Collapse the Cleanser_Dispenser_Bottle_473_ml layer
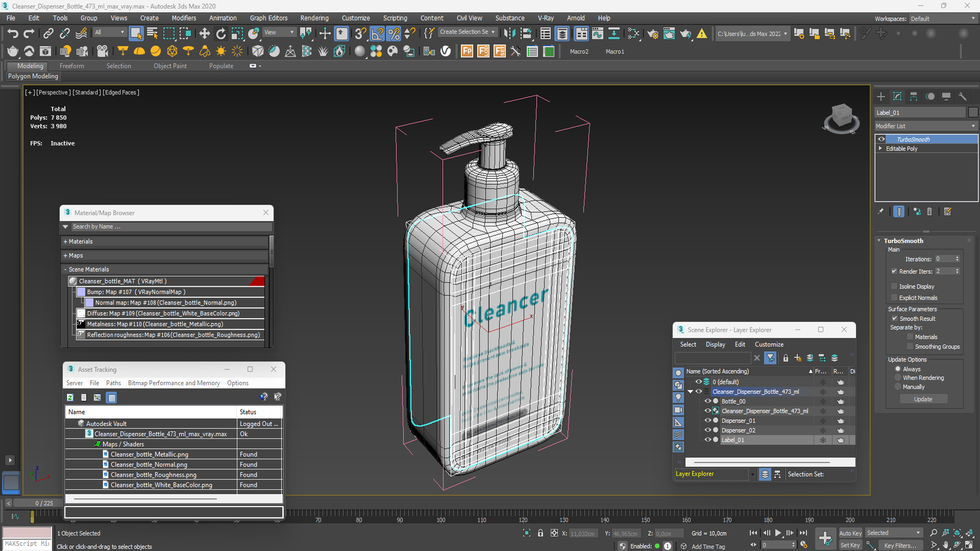Image resolution: width=980 pixels, height=551 pixels. (x=691, y=392)
